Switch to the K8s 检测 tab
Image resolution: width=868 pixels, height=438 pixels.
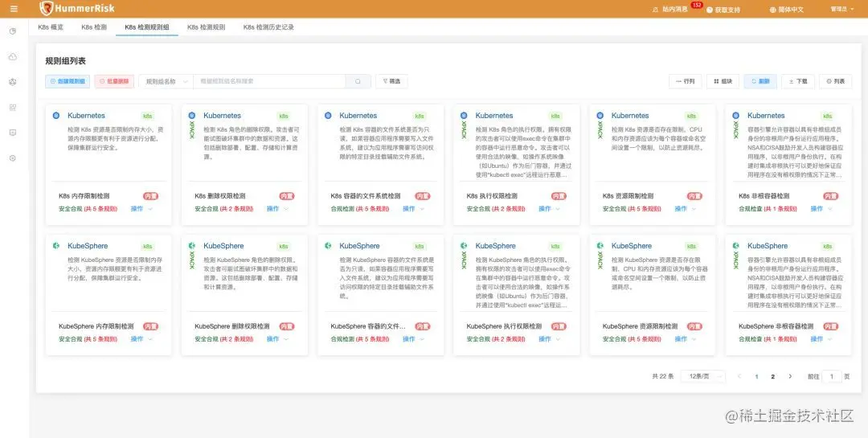[93, 27]
